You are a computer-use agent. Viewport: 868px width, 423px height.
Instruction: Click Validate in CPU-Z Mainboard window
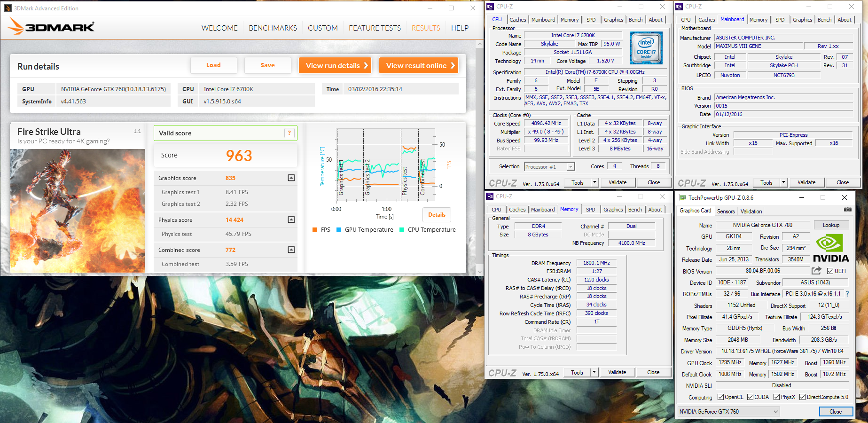[806, 182]
